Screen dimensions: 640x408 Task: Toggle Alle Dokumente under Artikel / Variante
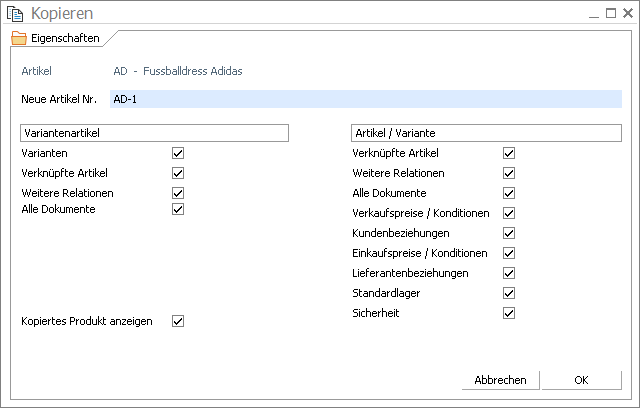[x=509, y=193]
